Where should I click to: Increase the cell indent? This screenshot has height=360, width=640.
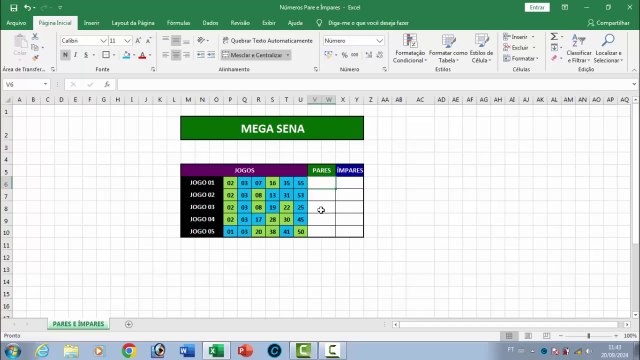211,55
